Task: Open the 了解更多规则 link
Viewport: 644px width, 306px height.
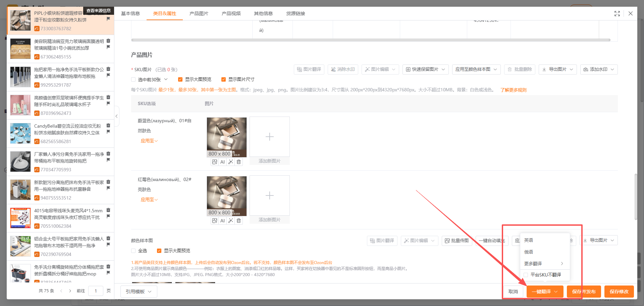Action: pyautogui.click(x=514, y=90)
